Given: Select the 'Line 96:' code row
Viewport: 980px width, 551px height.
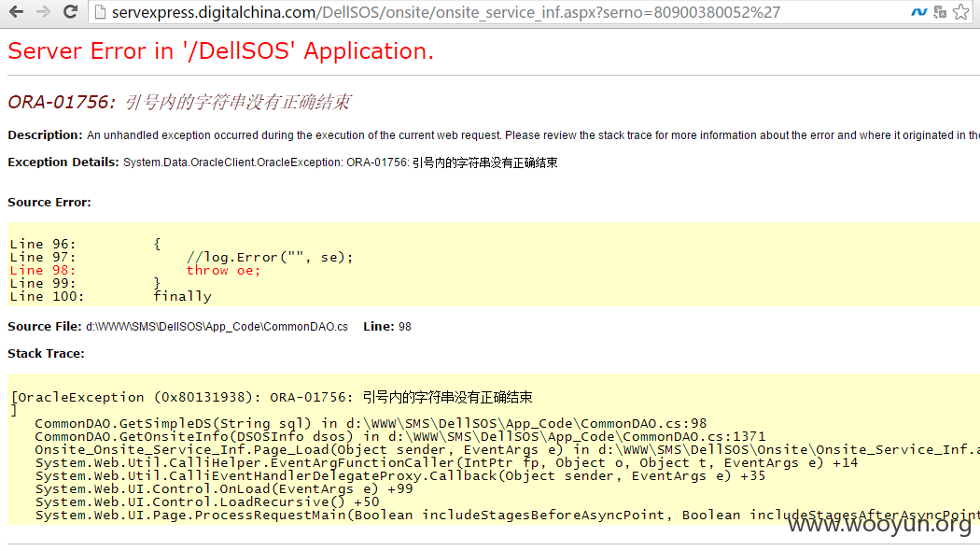Looking at the screenshot, I should point(86,244).
